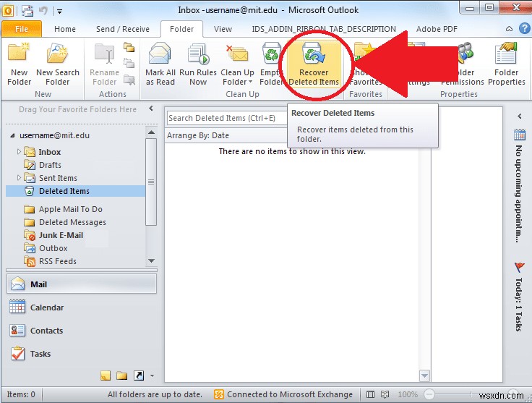Switch to the Calendar module
Image resolution: width=532 pixels, height=403 pixels.
click(x=82, y=307)
